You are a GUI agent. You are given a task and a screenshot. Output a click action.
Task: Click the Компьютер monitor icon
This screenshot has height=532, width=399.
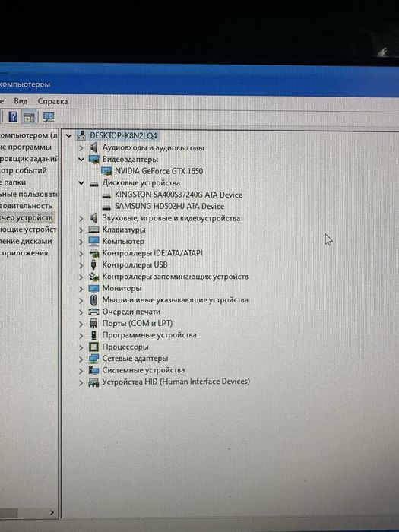click(93, 241)
